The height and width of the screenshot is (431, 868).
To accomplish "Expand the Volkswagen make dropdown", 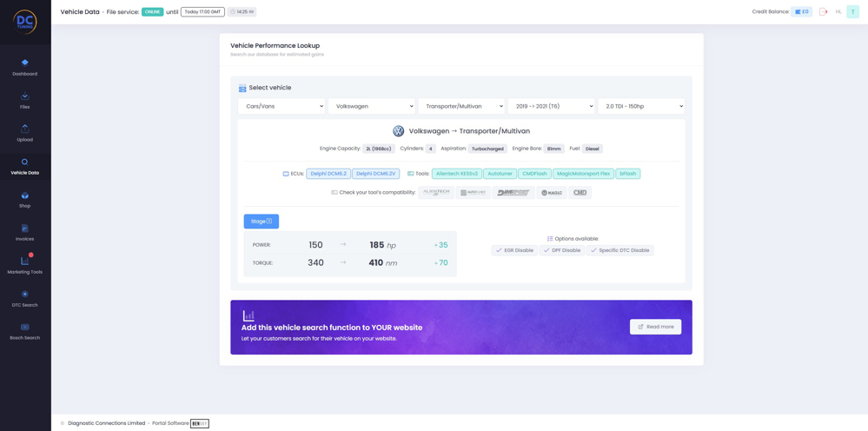I will pyautogui.click(x=371, y=106).
